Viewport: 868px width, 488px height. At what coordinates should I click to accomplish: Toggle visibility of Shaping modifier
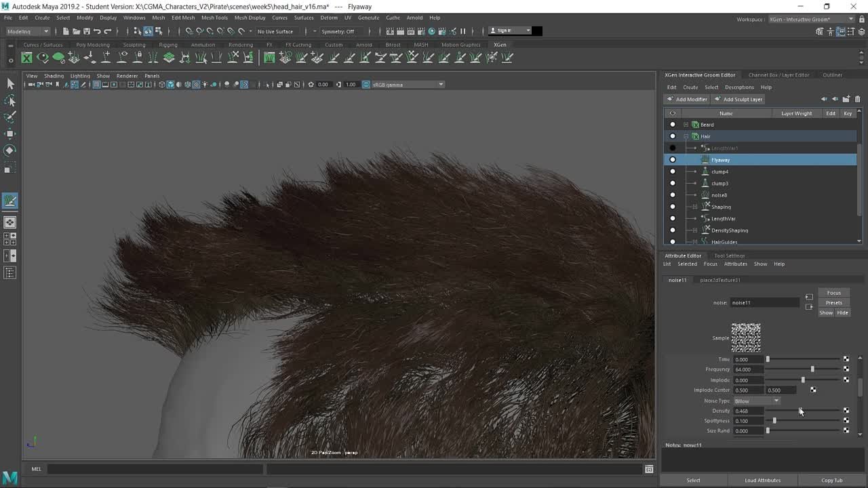[673, 207]
